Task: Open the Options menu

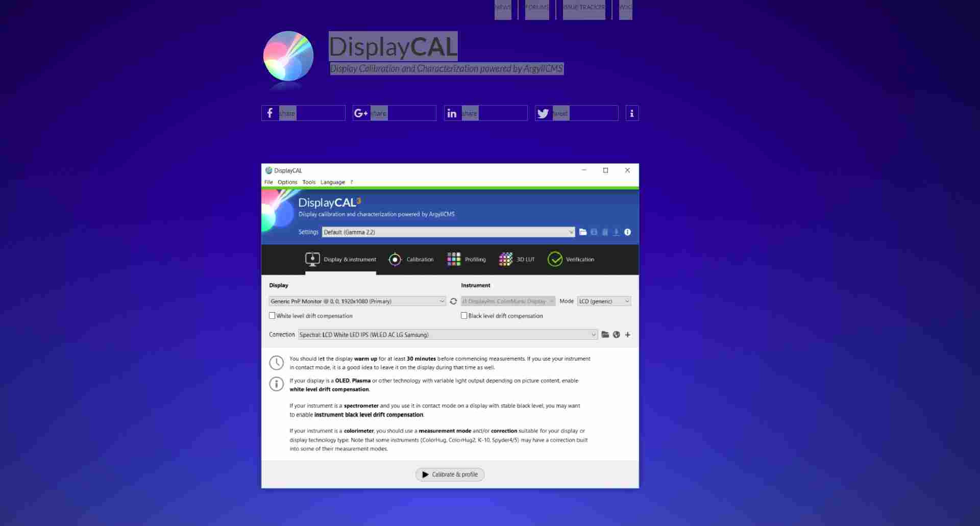Action: point(287,182)
